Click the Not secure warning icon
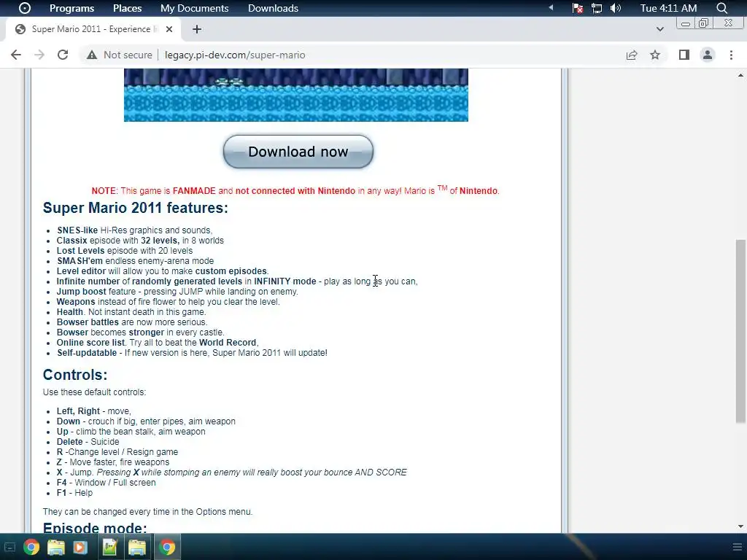This screenshot has height=560, width=747. tap(92, 55)
